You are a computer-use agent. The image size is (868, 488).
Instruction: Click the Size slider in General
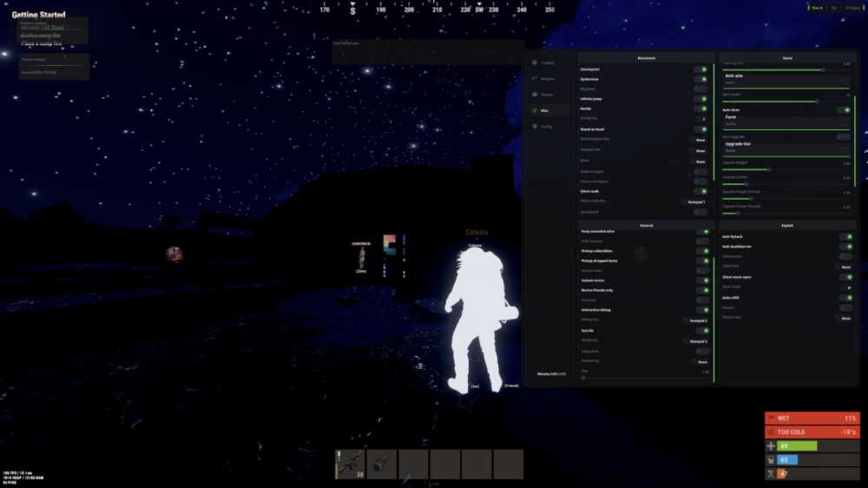645,378
